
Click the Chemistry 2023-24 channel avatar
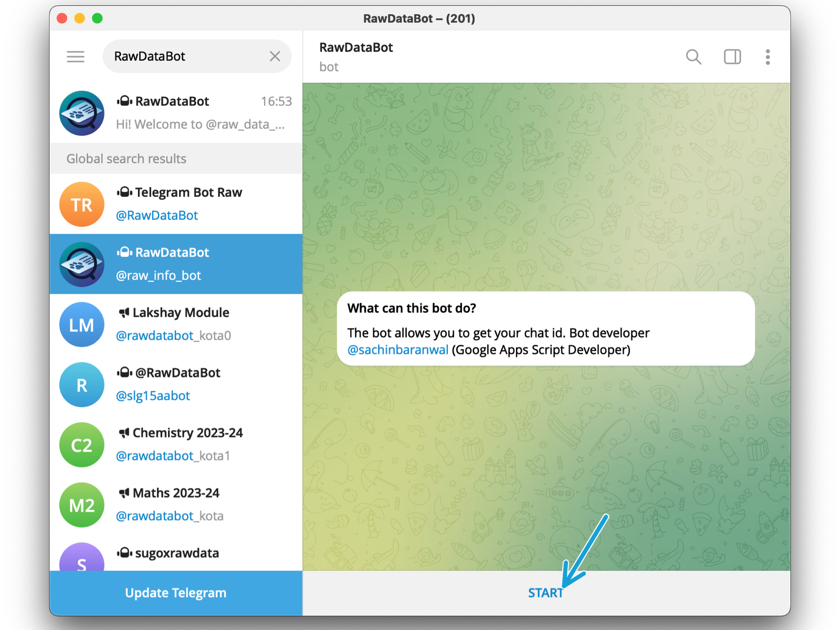tap(82, 445)
